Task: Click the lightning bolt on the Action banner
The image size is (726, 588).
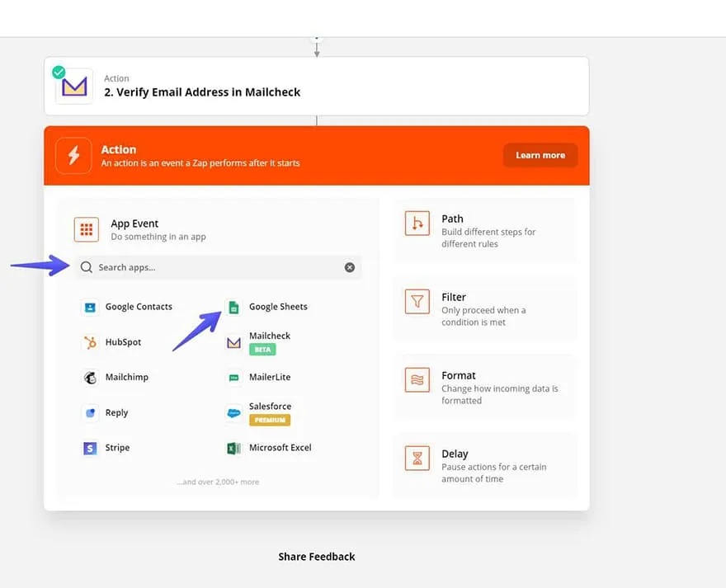Action: pos(73,155)
